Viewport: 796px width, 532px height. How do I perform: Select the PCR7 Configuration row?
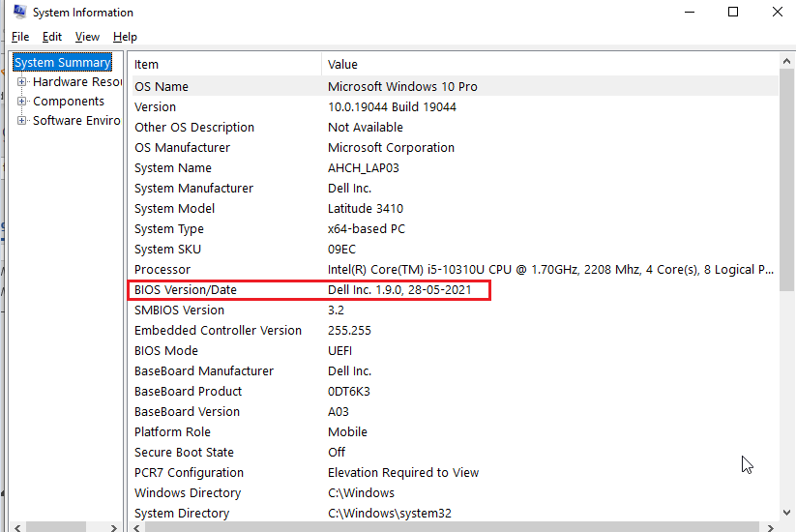(x=455, y=473)
